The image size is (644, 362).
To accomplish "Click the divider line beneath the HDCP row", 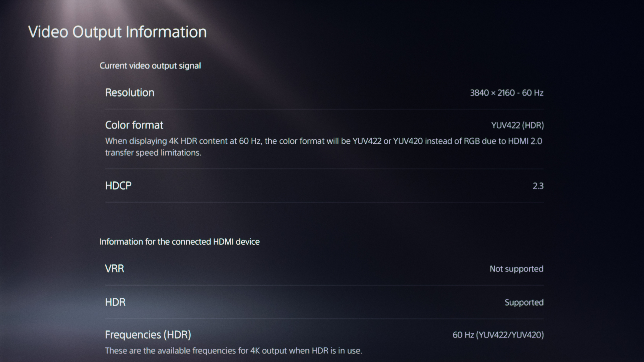I will coord(324,202).
